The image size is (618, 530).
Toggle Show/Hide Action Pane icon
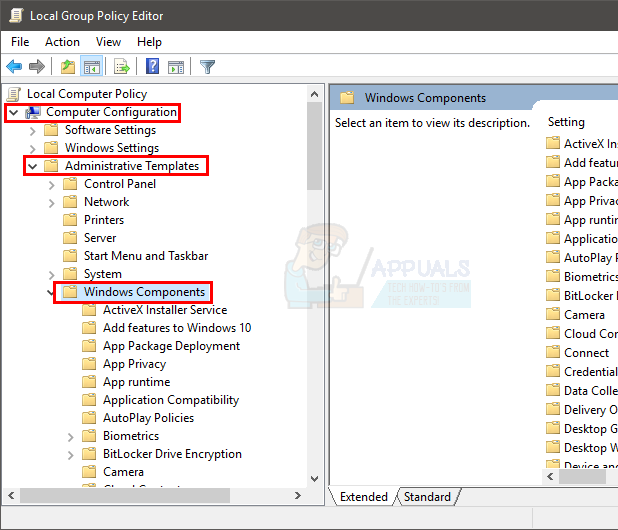tap(176, 67)
